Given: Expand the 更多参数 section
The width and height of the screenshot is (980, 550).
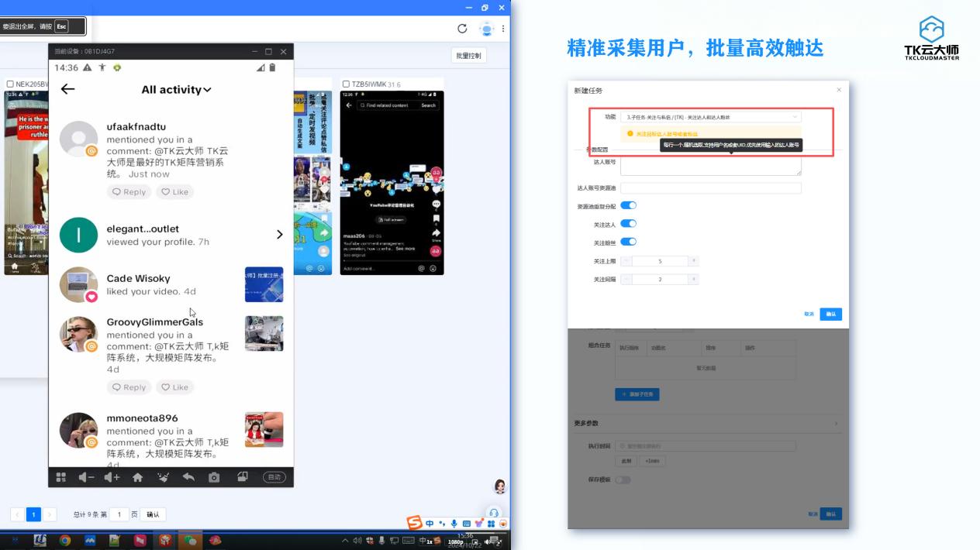Looking at the screenshot, I should click(x=837, y=423).
